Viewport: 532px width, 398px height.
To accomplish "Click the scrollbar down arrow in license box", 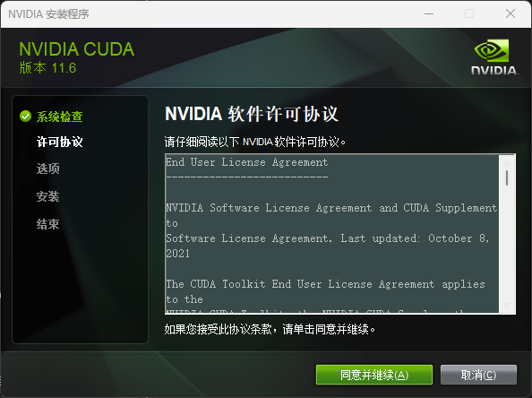I will pos(507,306).
